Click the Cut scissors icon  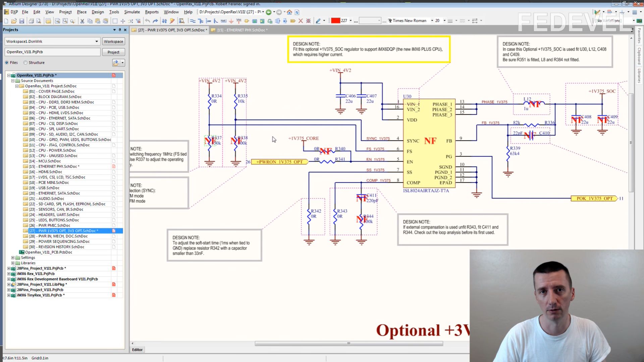pyautogui.click(x=82, y=21)
